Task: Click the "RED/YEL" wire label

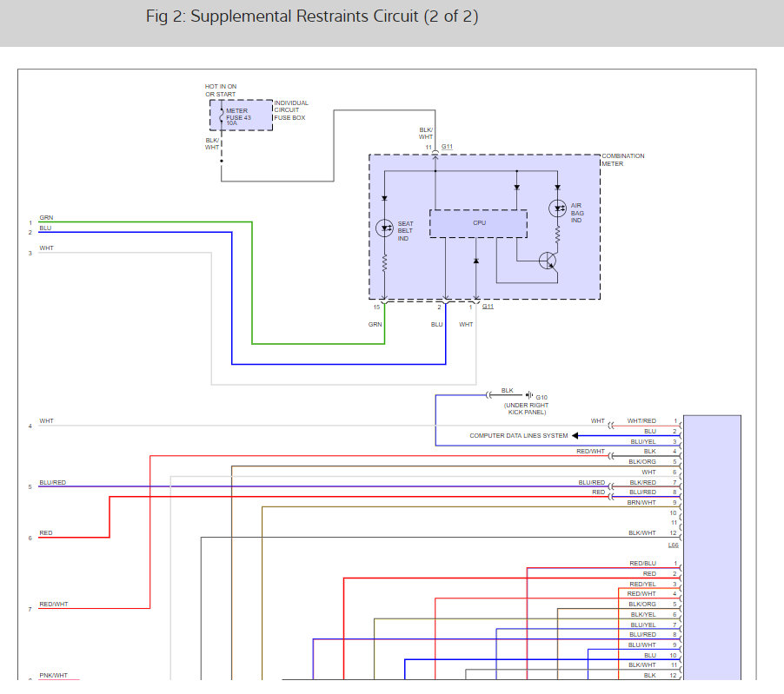Action: tap(642, 584)
